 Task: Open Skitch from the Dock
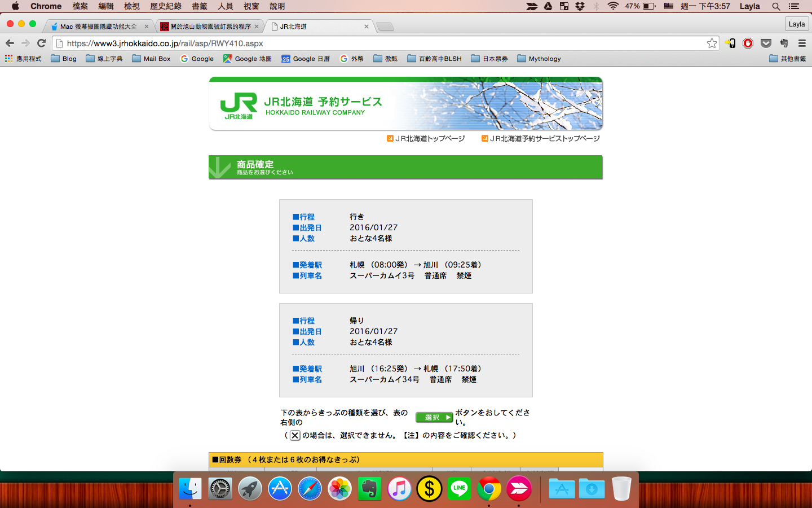coord(519,489)
